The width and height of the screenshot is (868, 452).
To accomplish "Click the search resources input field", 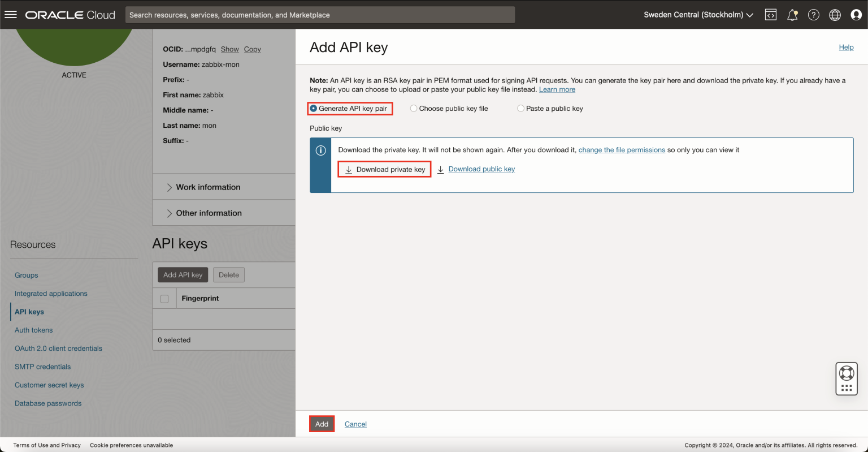I will 320,15.
